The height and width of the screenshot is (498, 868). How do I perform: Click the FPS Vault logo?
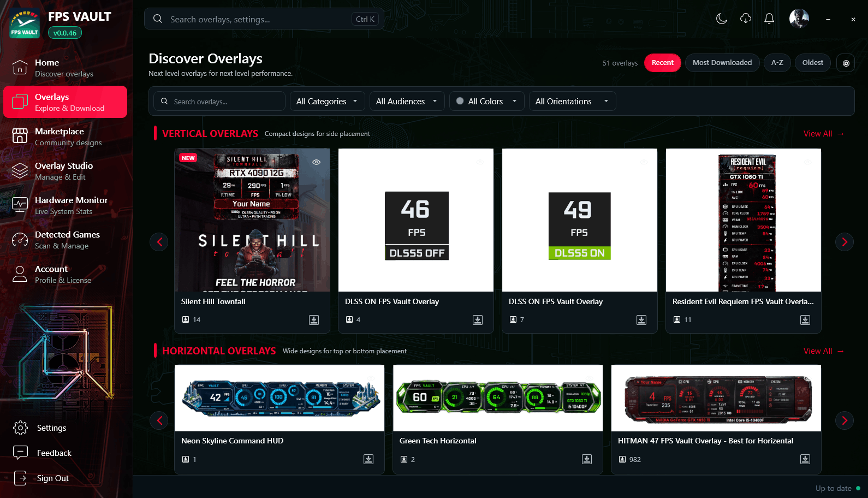coord(25,24)
